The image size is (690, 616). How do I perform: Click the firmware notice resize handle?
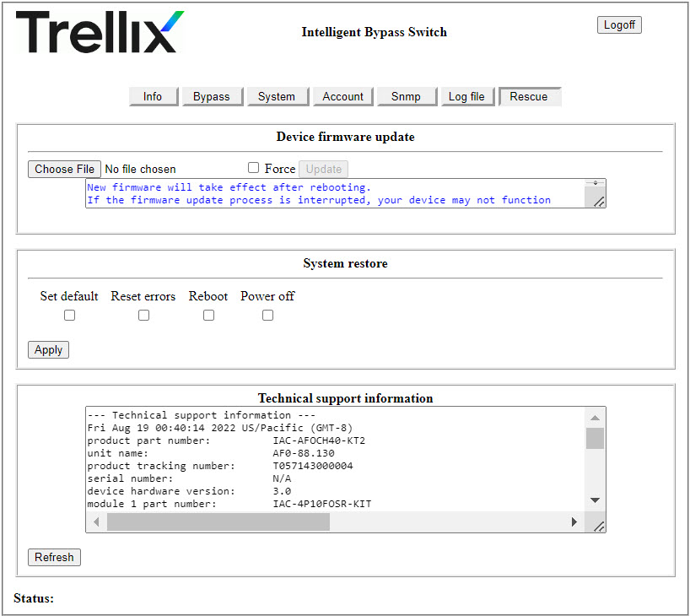pyautogui.click(x=598, y=202)
